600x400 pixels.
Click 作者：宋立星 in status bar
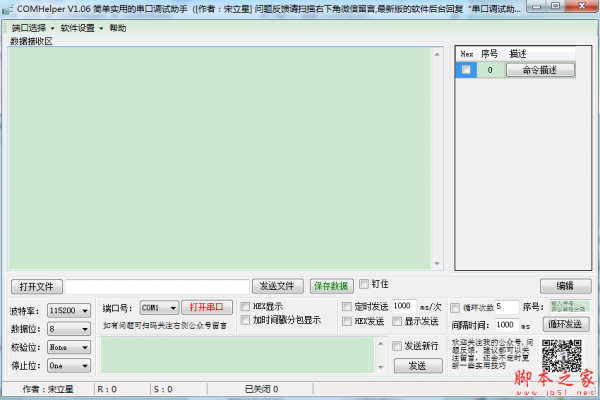[x=48, y=389]
